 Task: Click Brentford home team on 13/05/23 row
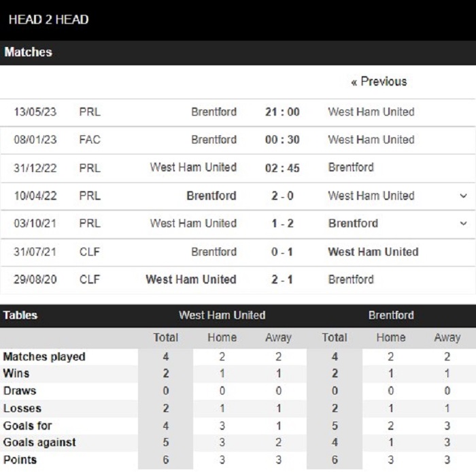click(214, 112)
